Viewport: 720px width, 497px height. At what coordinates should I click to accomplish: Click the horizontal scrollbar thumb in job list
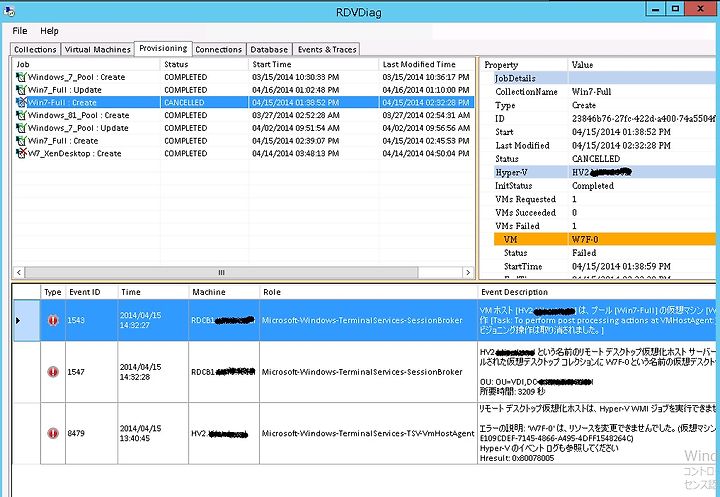click(221, 272)
